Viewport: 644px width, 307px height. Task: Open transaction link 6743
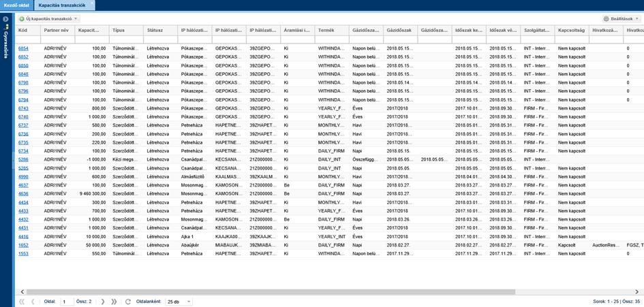click(x=23, y=108)
